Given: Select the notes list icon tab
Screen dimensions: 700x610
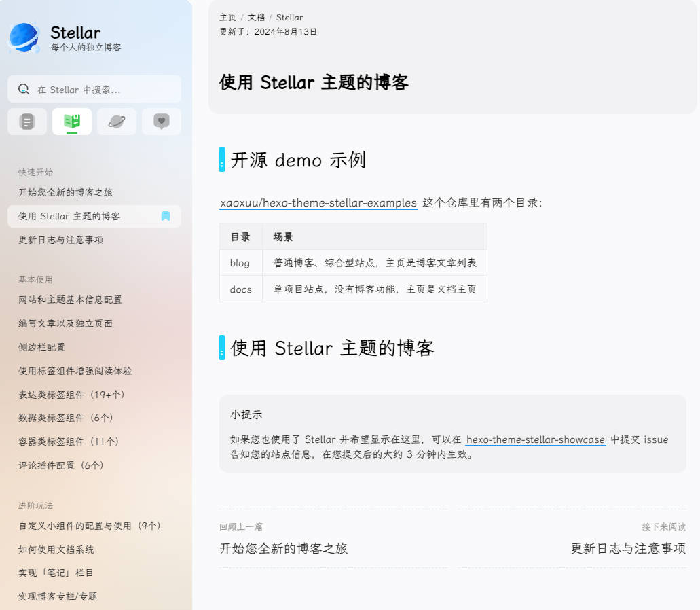Looking at the screenshot, I should tap(26, 121).
